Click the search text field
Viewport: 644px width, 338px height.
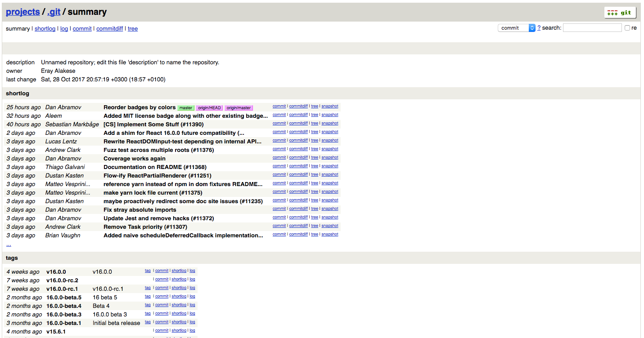(x=592, y=28)
